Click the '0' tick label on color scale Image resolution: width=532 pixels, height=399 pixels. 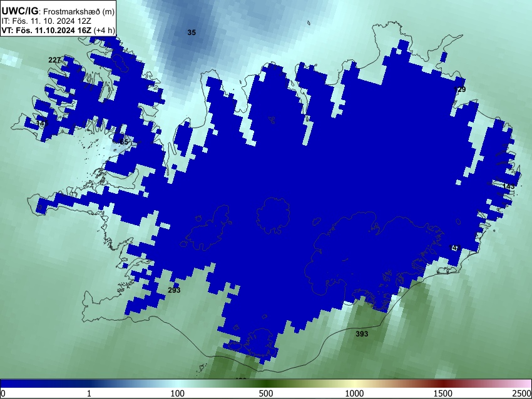tap(3, 393)
